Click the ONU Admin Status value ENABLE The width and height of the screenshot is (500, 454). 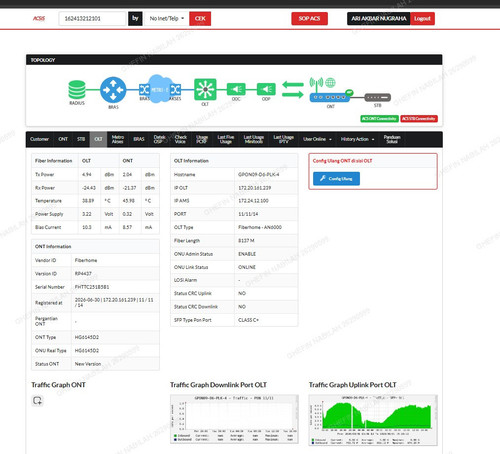pos(247,254)
